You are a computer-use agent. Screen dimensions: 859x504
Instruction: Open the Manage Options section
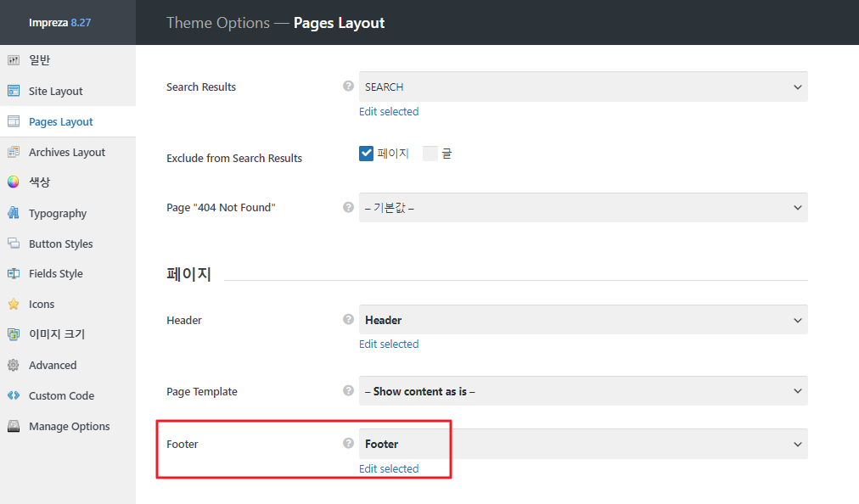pyautogui.click(x=68, y=426)
